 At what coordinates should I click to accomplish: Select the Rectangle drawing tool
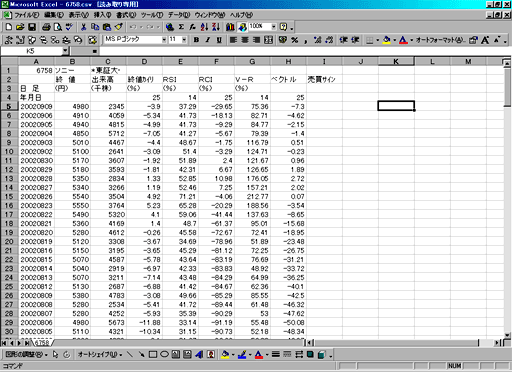click(x=153, y=354)
